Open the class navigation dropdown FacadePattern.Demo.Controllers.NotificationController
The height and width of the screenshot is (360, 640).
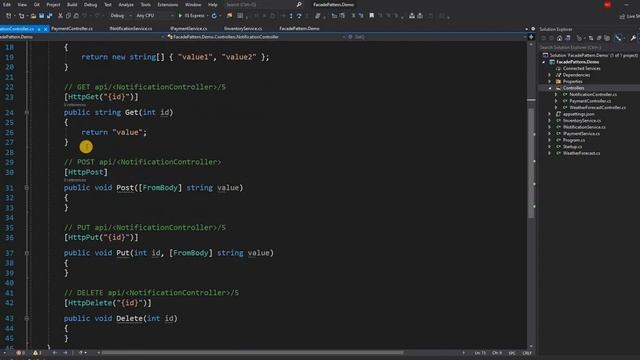256,37
